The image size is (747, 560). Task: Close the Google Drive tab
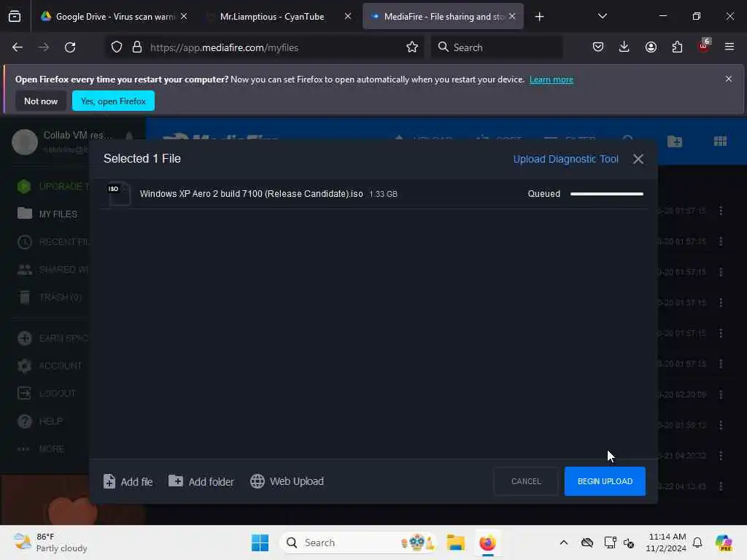(184, 16)
